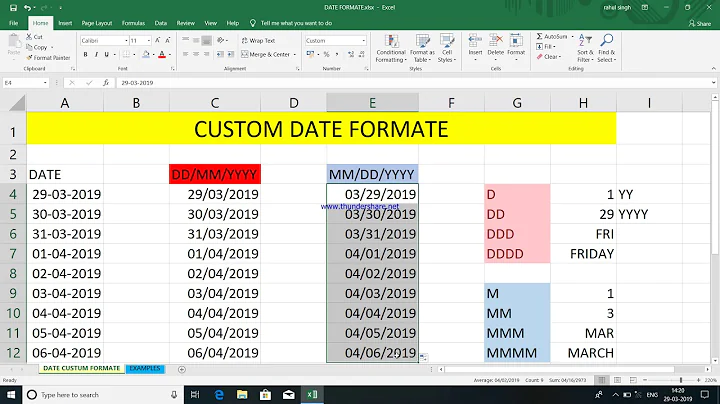
Task: Open File Explorer from the taskbar
Action: pos(242,394)
